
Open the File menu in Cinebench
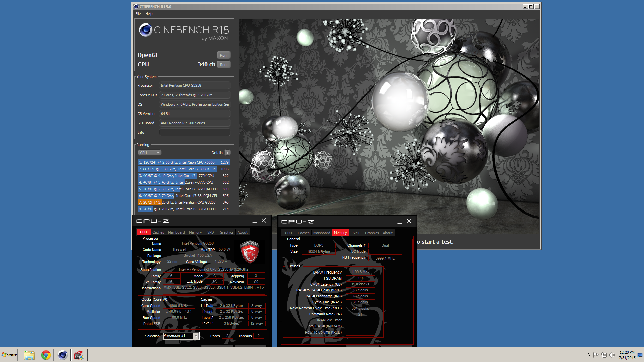(x=138, y=14)
